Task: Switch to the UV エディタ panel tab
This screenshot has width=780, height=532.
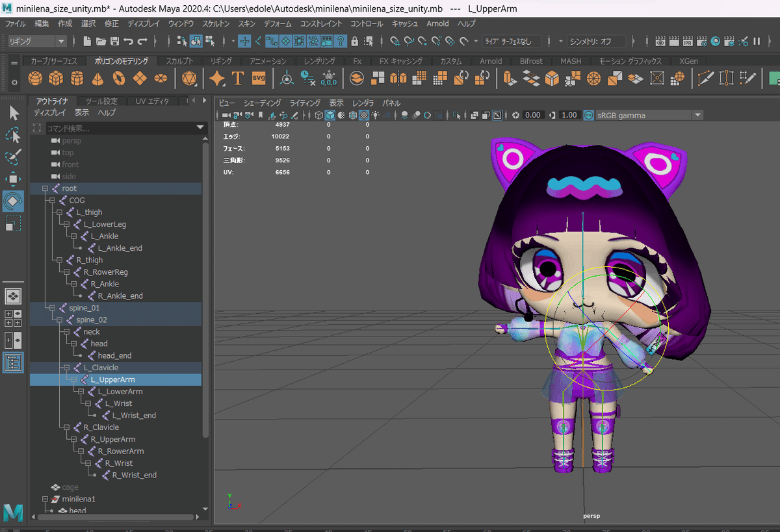Action: click(x=153, y=101)
